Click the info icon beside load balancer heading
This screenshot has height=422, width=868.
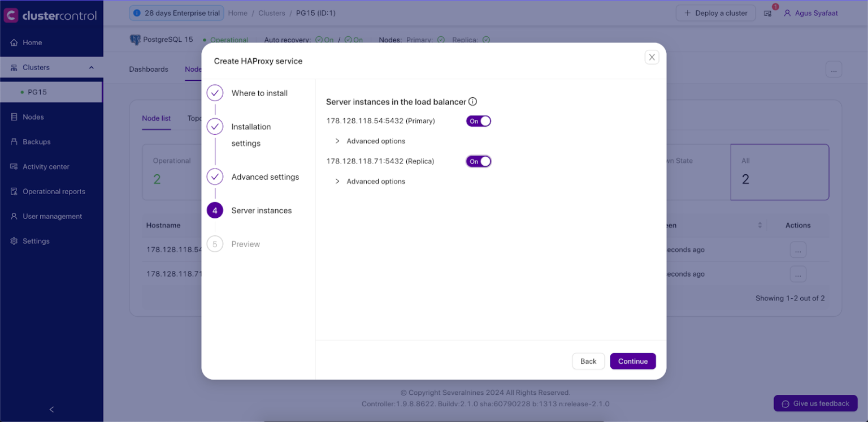(473, 102)
